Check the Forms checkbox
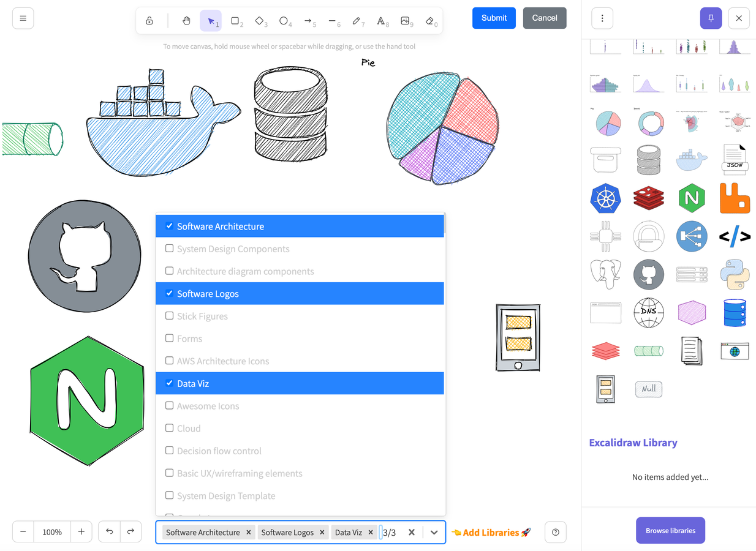756x551 pixels. (170, 338)
